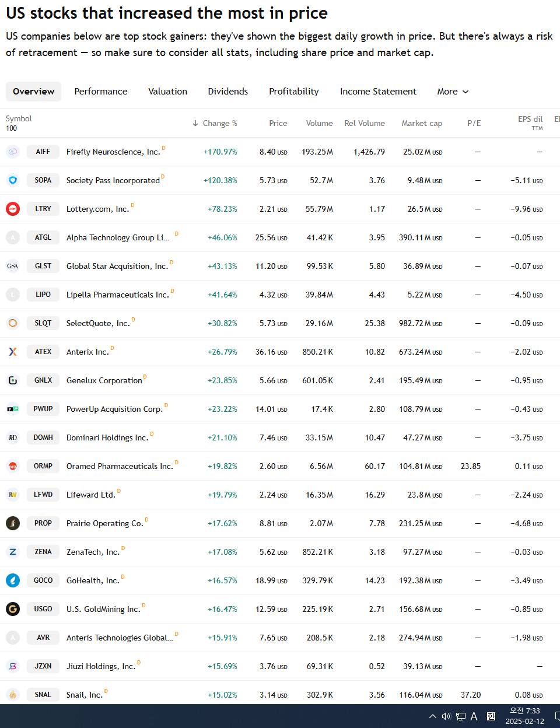Sort by the P/E column header
The height and width of the screenshot is (728, 560).
(x=474, y=123)
